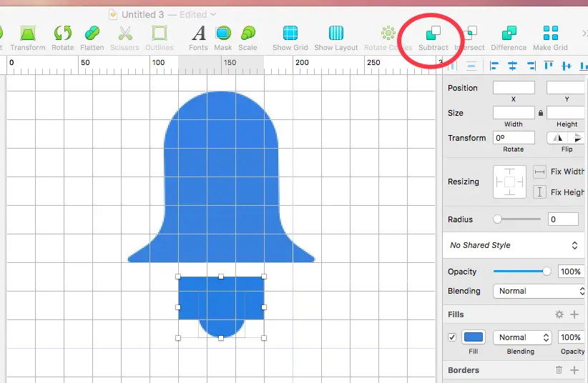Image resolution: width=588 pixels, height=383 pixels.
Task: Click the Untitled 3 document icon
Action: (x=113, y=14)
